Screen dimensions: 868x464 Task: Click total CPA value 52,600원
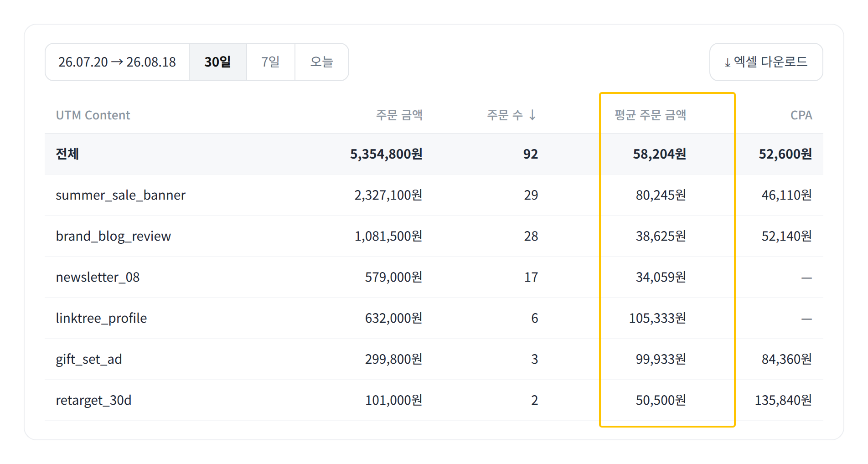(x=785, y=154)
